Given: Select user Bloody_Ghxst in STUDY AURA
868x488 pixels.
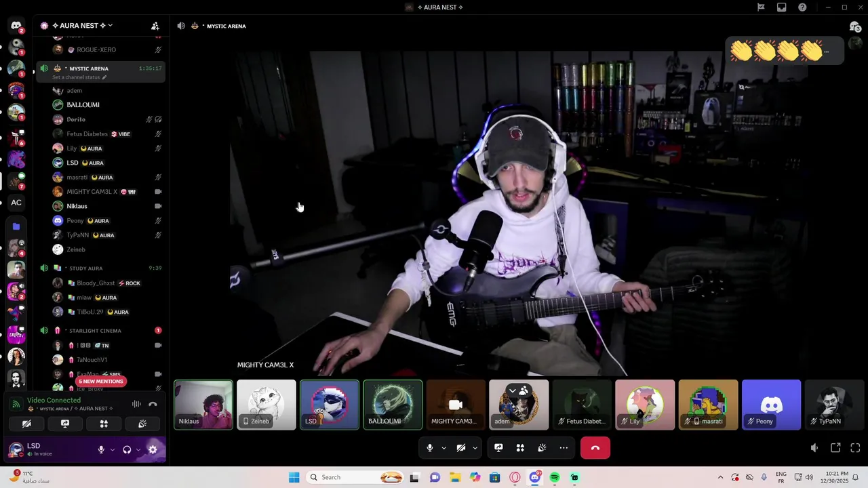Looking at the screenshot, I should point(107,283).
